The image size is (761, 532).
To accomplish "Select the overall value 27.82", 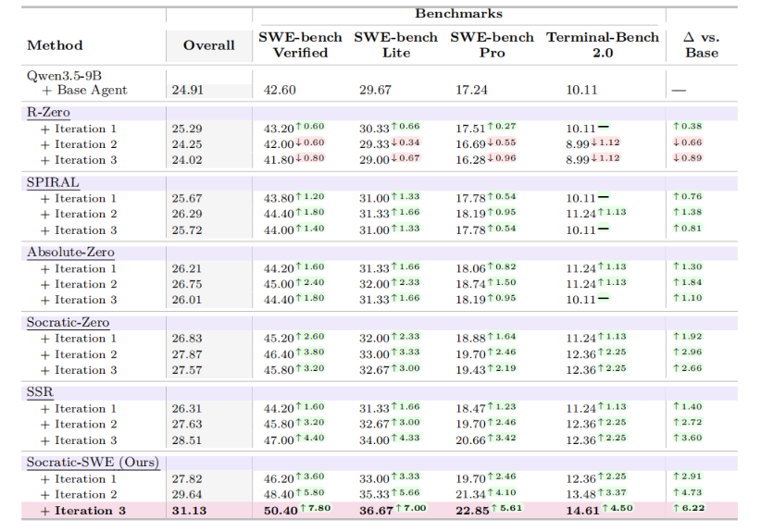I will point(187,479).
